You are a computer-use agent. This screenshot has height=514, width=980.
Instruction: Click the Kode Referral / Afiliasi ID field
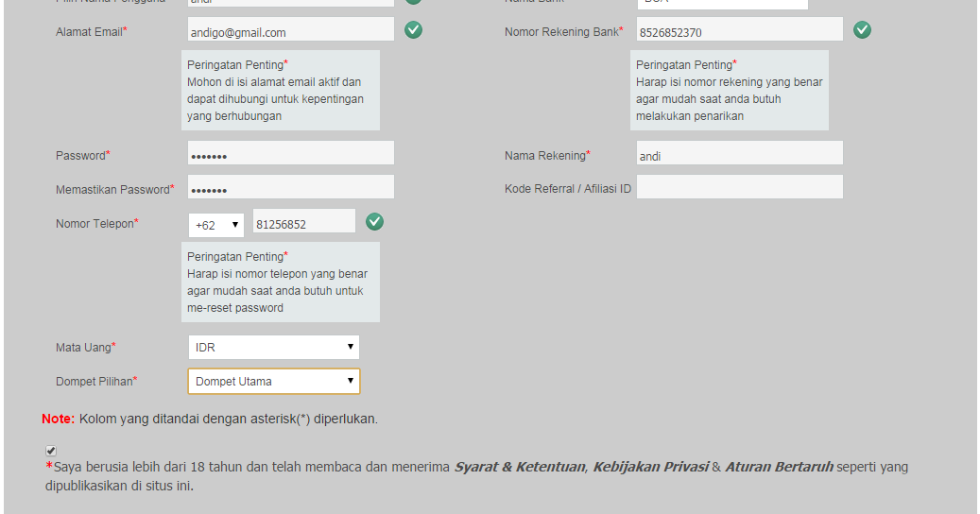point(739,187)
